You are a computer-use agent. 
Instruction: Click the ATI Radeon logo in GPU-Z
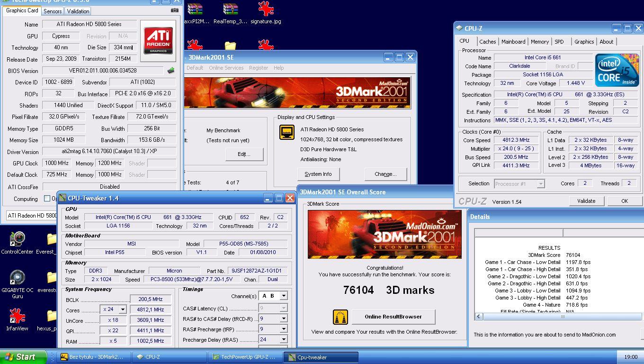[x=158, y=41]
